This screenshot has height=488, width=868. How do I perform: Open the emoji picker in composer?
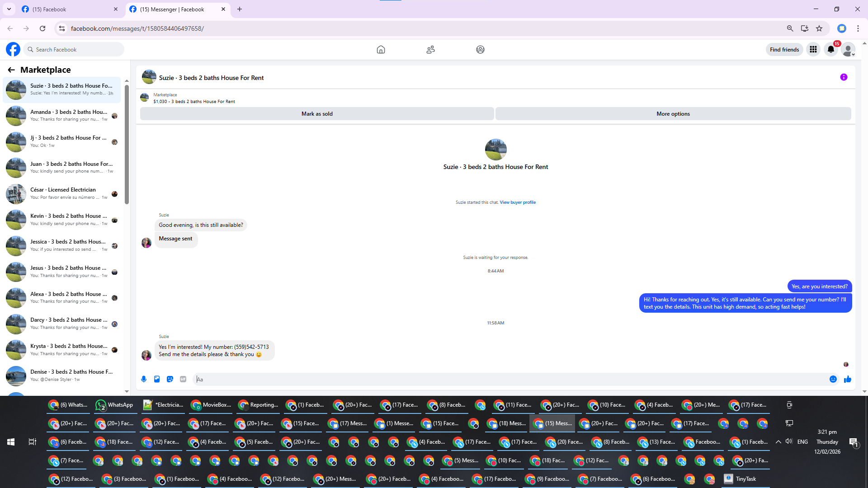pos(833,379)
